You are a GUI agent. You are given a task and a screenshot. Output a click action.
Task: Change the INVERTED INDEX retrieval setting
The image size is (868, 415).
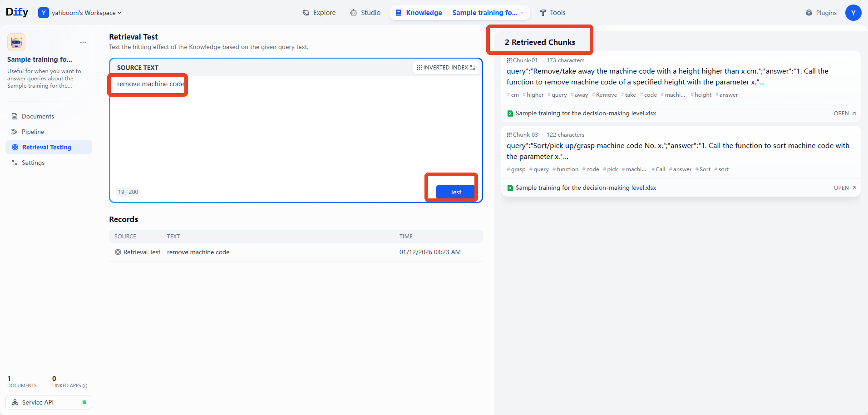click(x=446, y=68)
